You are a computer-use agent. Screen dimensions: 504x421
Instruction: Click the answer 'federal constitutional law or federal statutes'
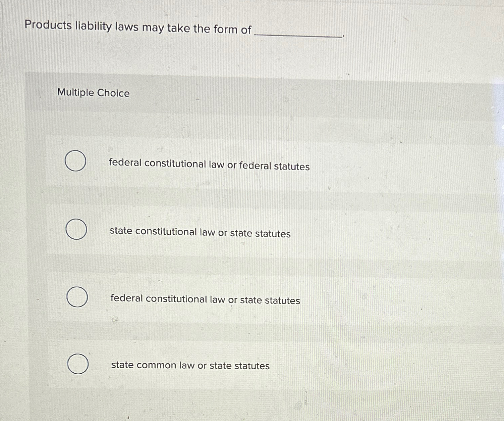(x=209, y=165)
